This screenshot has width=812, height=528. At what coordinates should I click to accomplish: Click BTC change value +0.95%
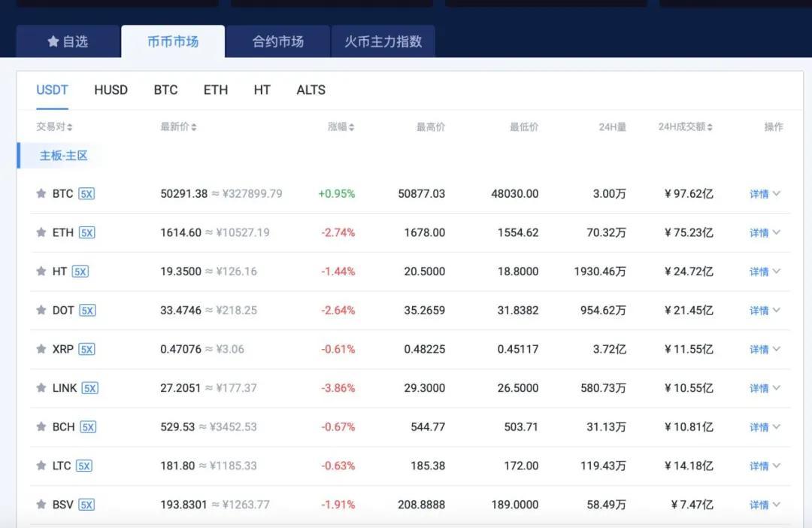(x=337, y=194)
